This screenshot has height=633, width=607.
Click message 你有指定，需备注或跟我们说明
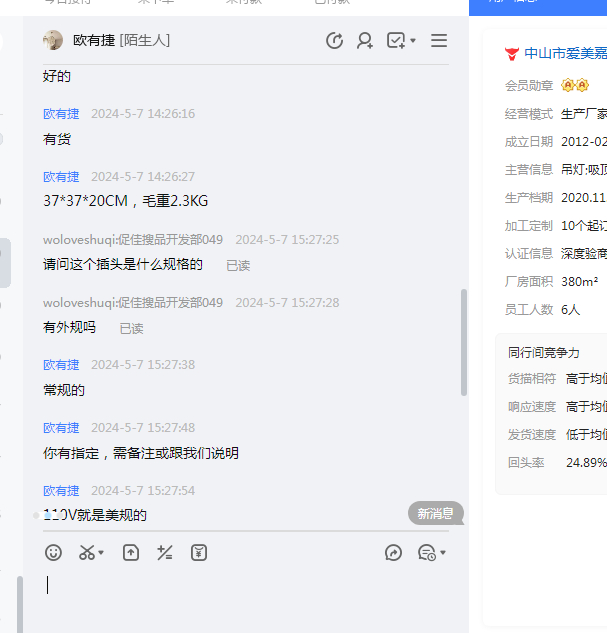[x=141, y=453]
